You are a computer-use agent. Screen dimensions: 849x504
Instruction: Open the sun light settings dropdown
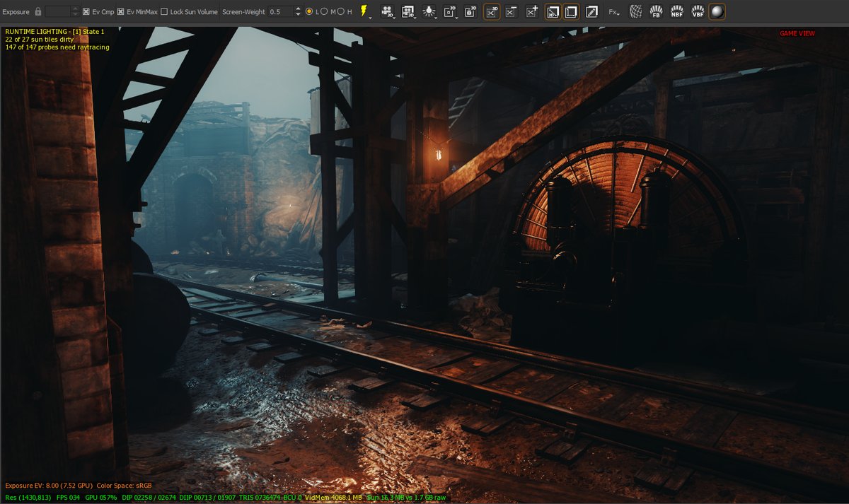click(x=429, y=12)
